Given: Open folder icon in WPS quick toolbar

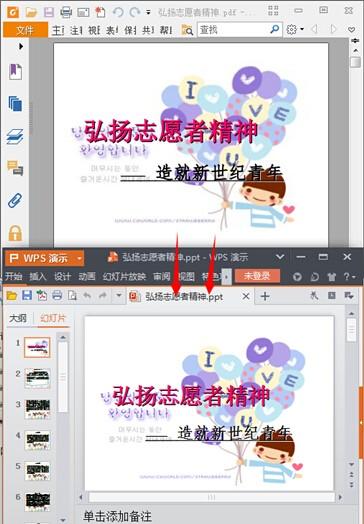Looking at the screenshot, I should [12, 296].
